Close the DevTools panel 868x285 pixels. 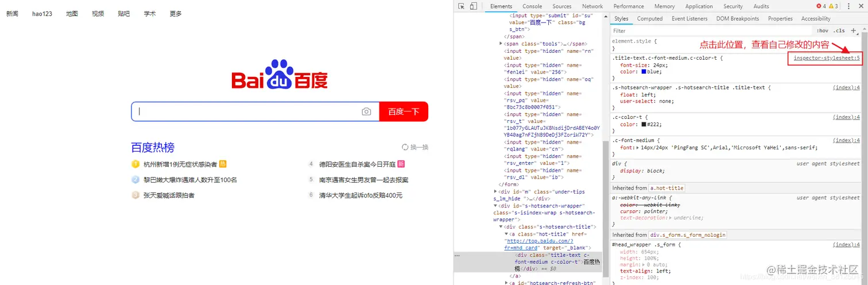[861, 6]
